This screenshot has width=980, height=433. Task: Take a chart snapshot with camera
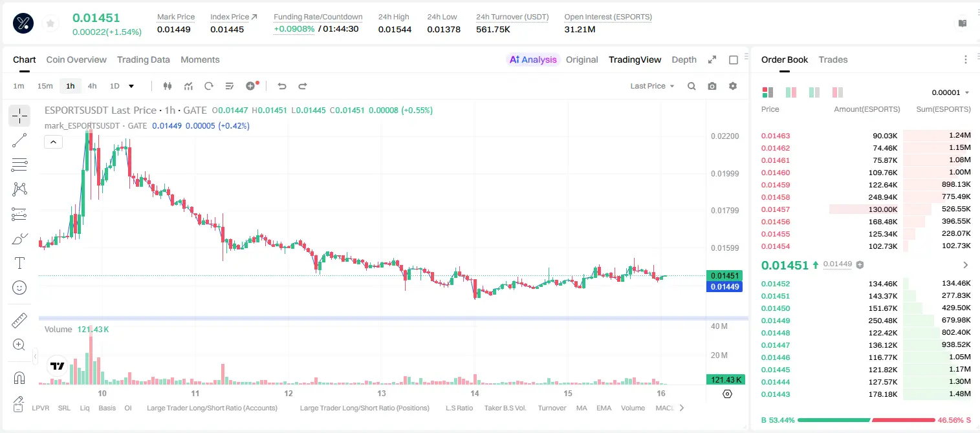(x=712, y=86)
